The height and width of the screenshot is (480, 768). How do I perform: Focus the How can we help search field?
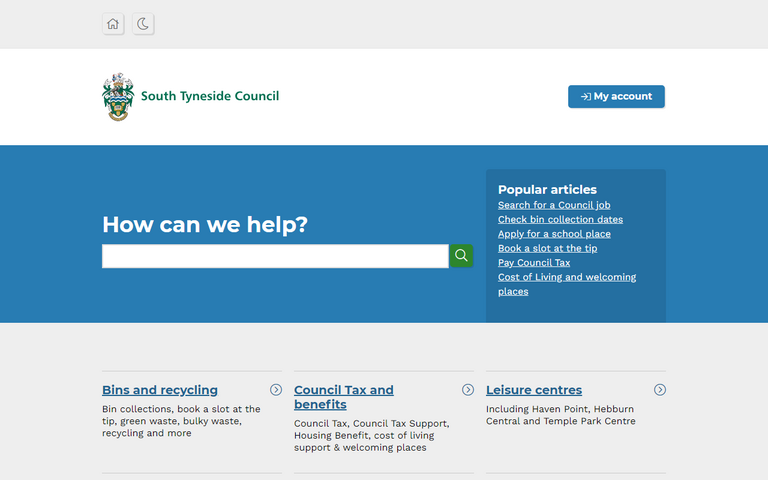275,256
